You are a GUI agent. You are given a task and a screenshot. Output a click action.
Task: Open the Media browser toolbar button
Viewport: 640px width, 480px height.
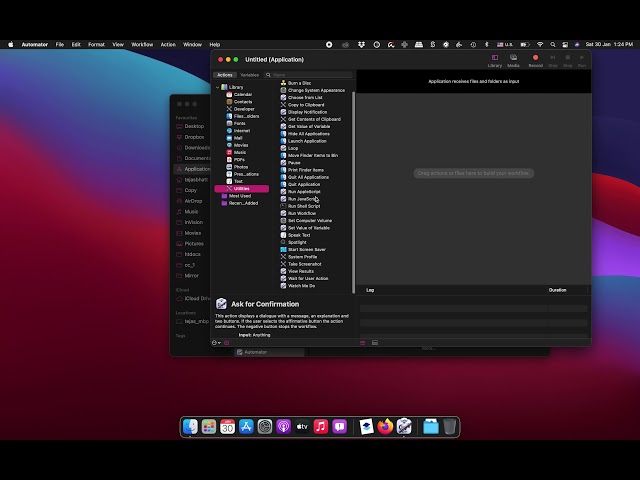click(x=513, y=61)
